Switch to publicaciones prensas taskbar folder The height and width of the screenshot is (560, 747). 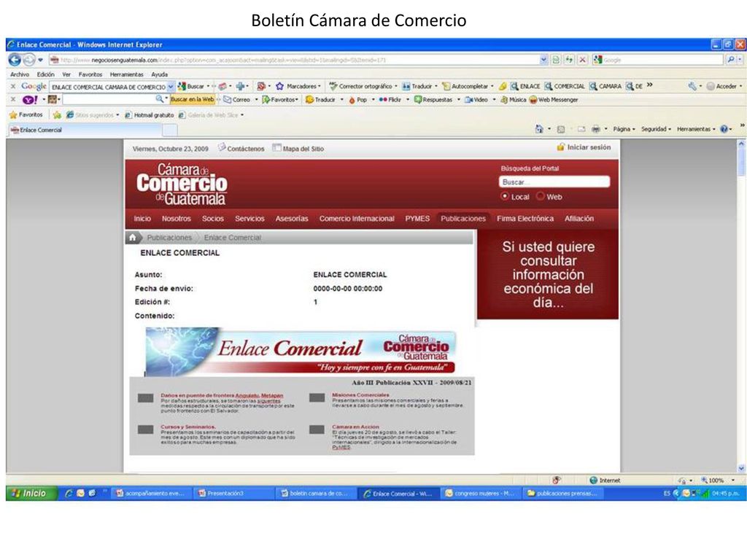point(562,494)
